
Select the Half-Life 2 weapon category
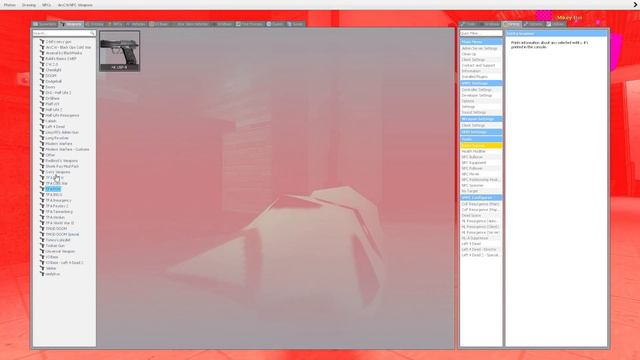(x=53, y=110)
